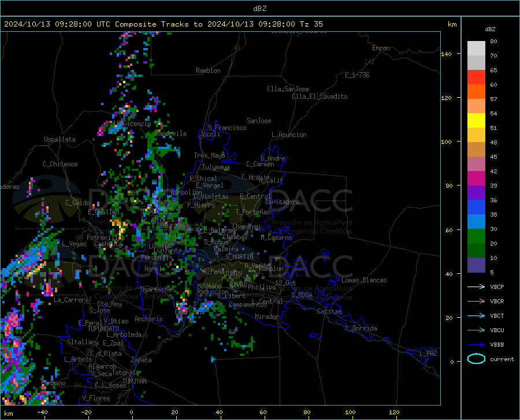Click the L_Asuncion place label
The height and width of the screenshot is (420, 520).
coord(289,135)
